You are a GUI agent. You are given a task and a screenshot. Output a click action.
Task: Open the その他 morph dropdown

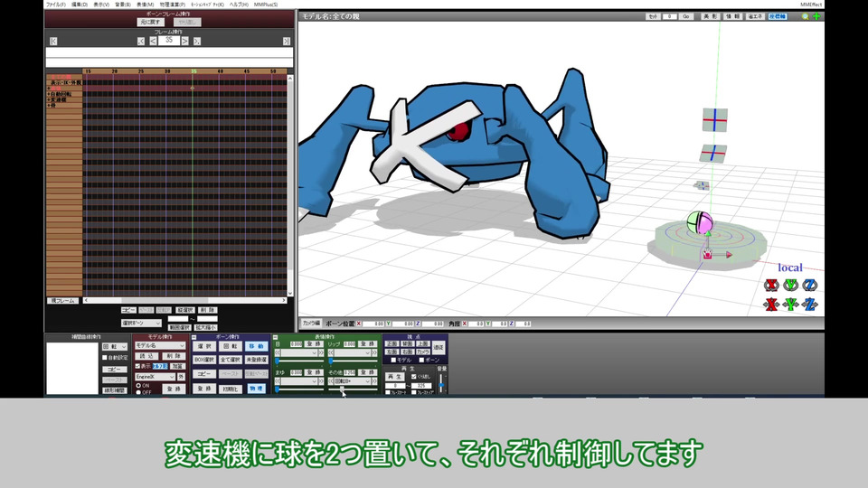pos(353,381)
